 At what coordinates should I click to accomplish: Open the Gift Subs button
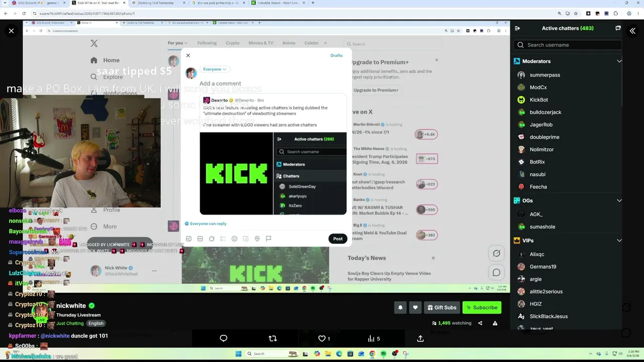coord(441,307)
